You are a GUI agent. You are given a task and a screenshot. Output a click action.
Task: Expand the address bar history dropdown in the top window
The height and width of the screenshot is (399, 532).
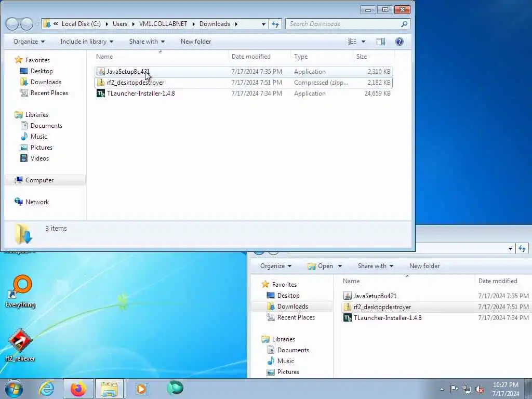point(263,24)
